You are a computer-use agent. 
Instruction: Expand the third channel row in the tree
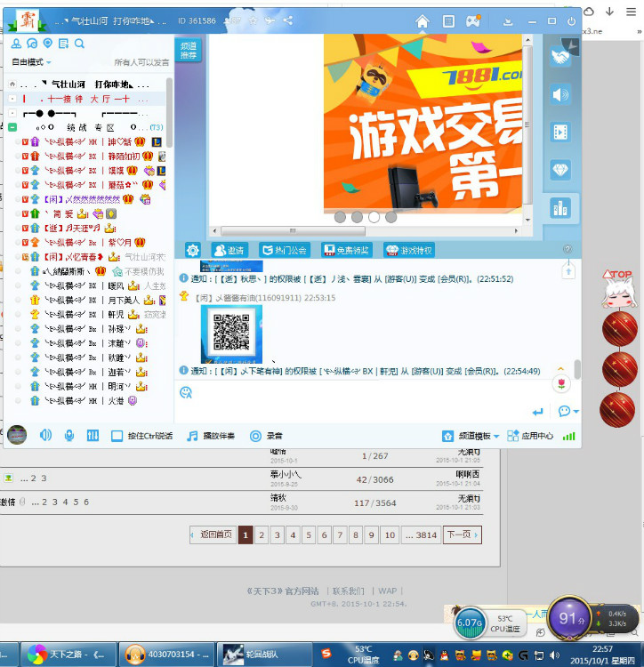(x=12, y=113)
